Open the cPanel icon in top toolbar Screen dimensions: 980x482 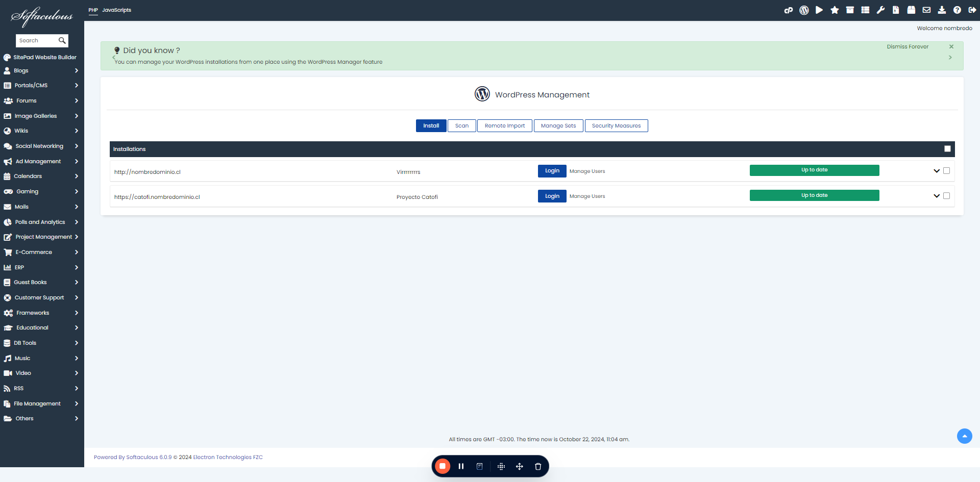tap(789, 10)
